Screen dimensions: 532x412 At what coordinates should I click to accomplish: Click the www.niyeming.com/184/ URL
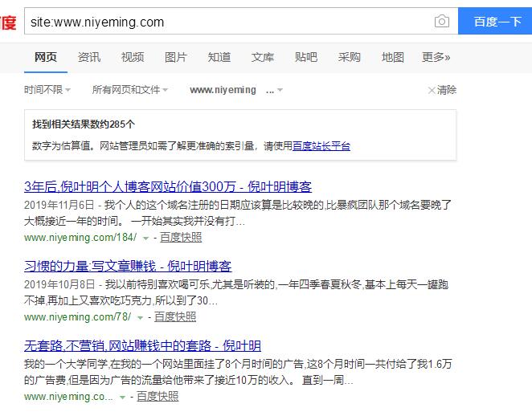click(x=80, y=238)
